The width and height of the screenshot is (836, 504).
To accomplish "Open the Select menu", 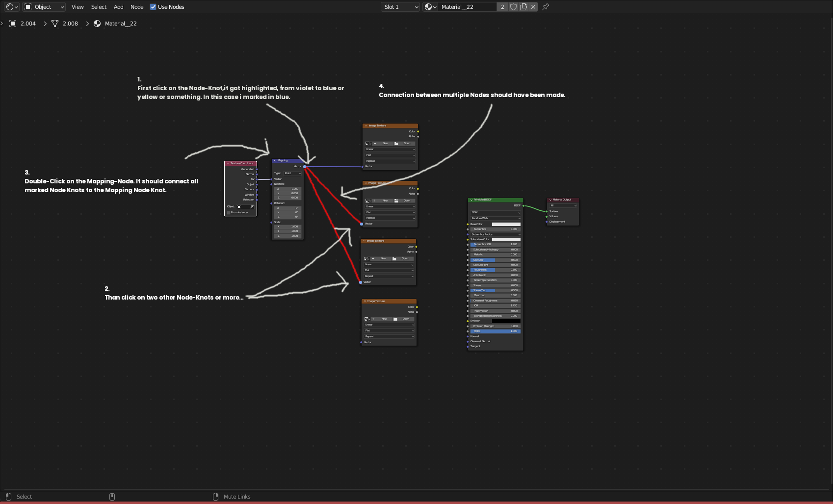I will (99, 7).
